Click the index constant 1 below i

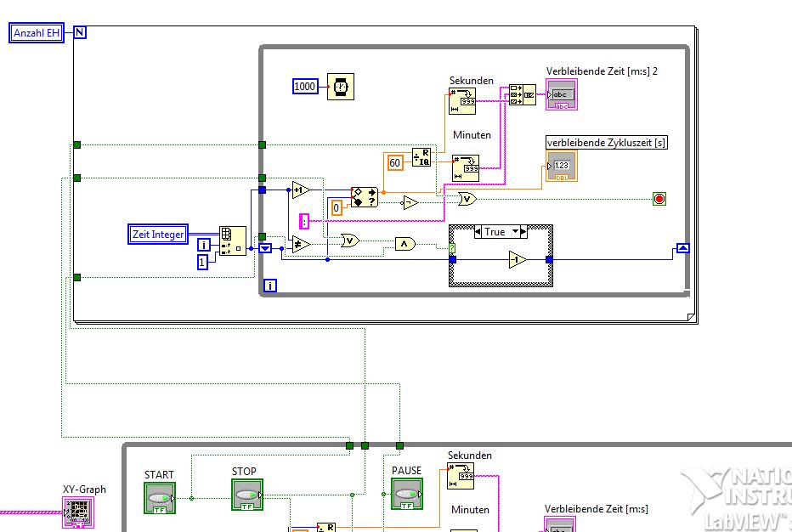[x=202, y=263]
